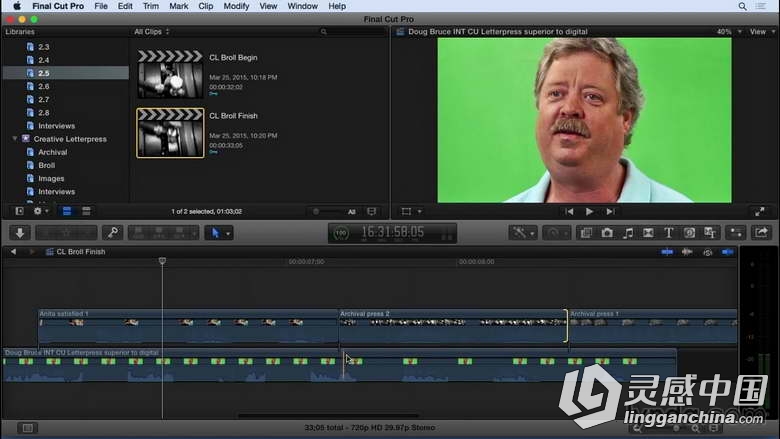780x439 pixels.
Task: Toggle snapping in the timeline
Action: 727,252
